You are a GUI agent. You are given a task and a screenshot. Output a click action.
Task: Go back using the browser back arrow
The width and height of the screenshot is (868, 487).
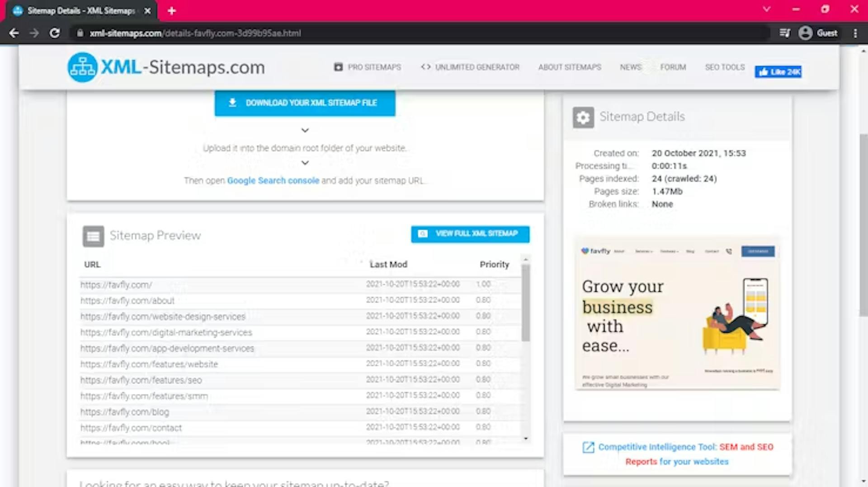[x=14, y=33]
